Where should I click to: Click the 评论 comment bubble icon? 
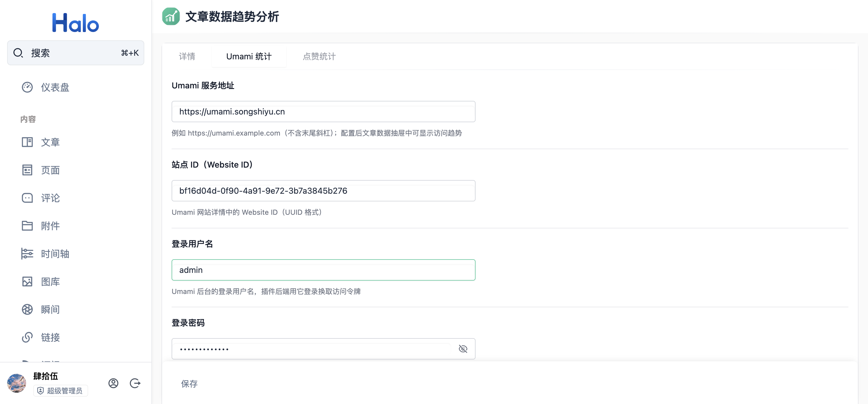click(x=27, y=198)
